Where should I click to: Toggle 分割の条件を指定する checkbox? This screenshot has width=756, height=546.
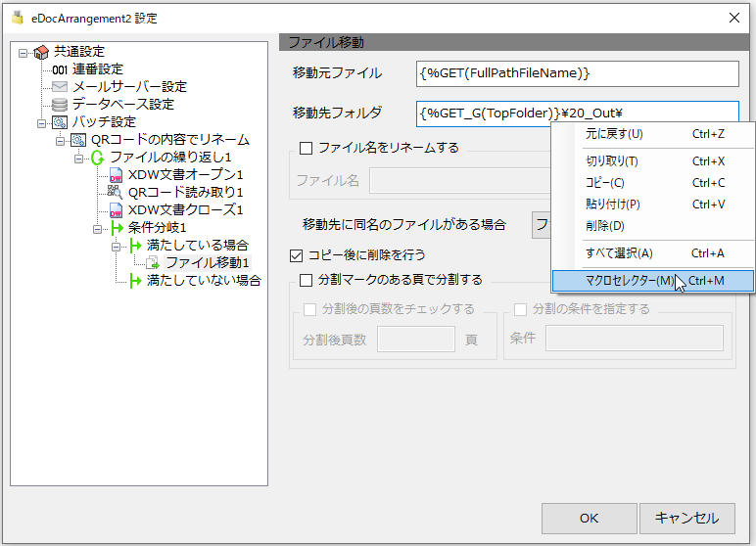tap(520, 309)
